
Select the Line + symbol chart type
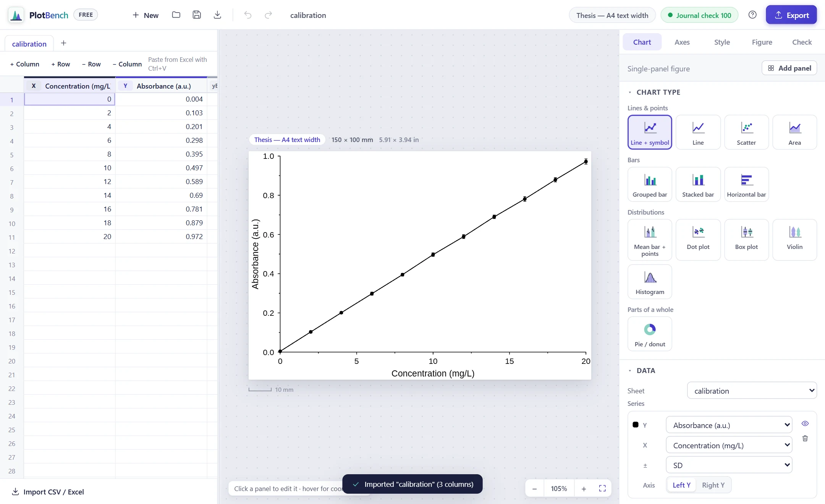[x=650, y=132]
